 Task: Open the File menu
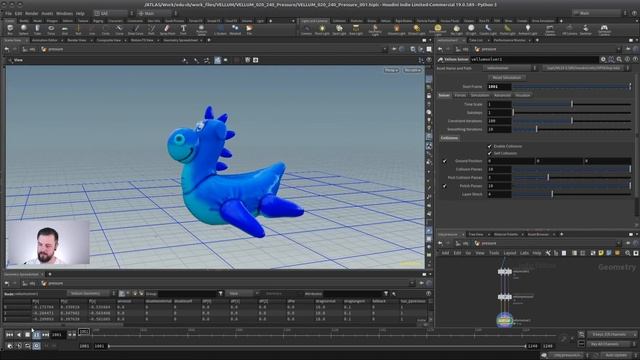click(8, 13)
